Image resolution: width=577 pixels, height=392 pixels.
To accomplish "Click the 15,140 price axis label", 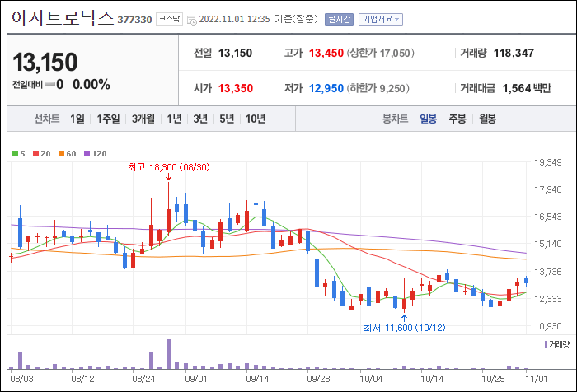I will click(x=548, y=244).
